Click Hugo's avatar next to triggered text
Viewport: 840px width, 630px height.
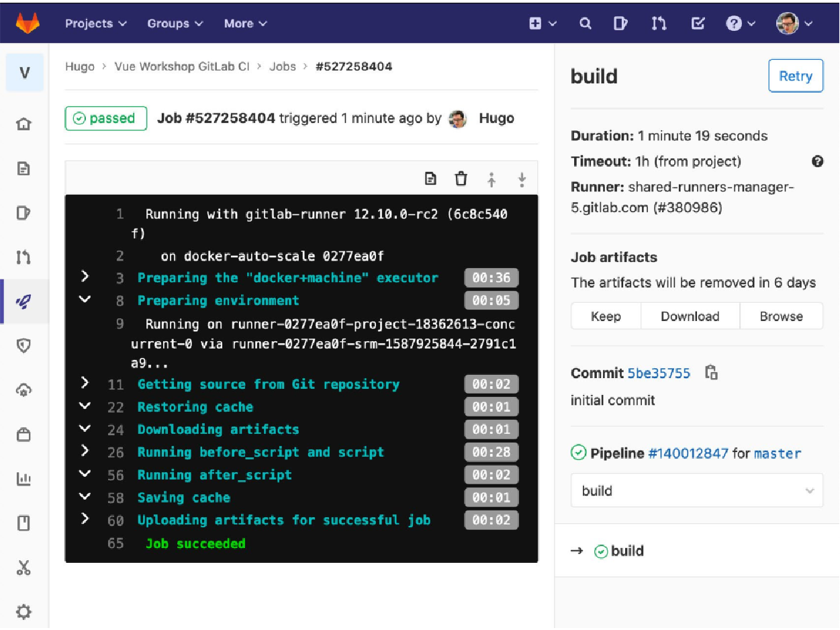(x=458, y=119)
